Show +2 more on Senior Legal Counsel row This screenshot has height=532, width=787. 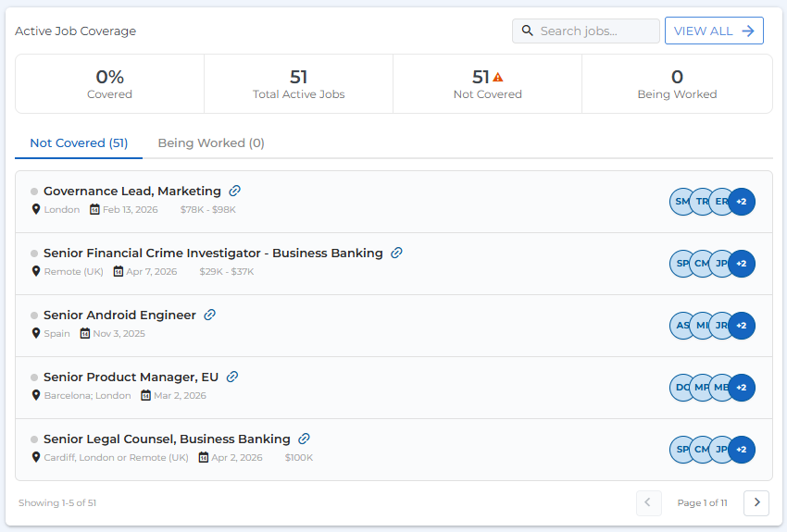click(x=742, y=450)
